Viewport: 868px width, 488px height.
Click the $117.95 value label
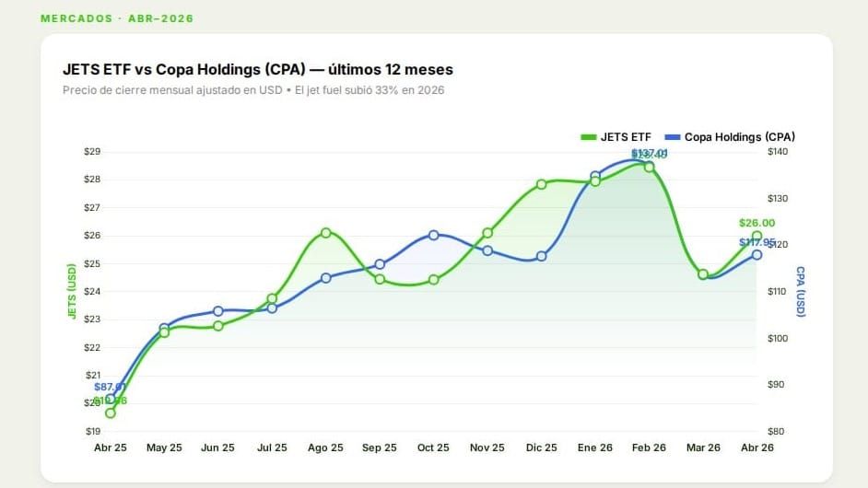(757, 242)
